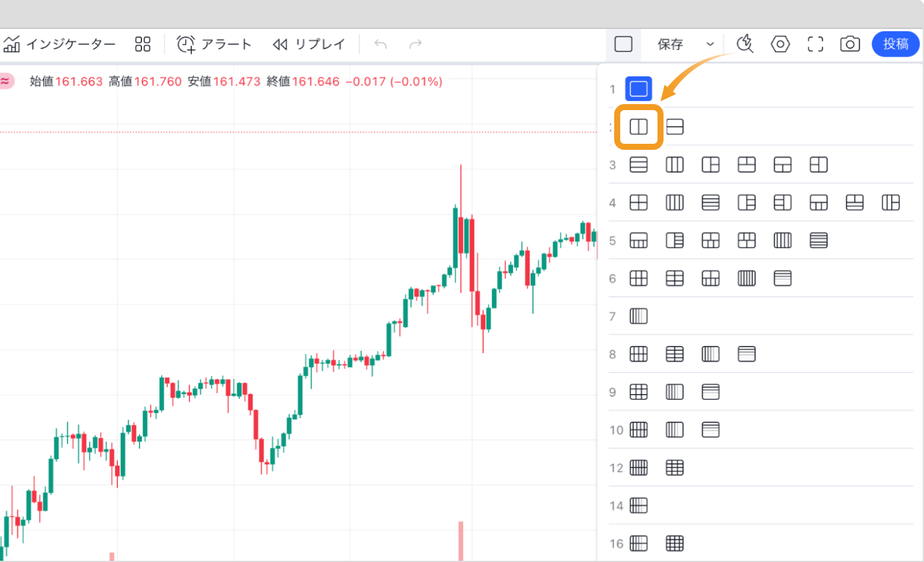Open quick search magnifier with lightning icon
The height and width of the screenshot is (562, 924).
tap(745, 44)
